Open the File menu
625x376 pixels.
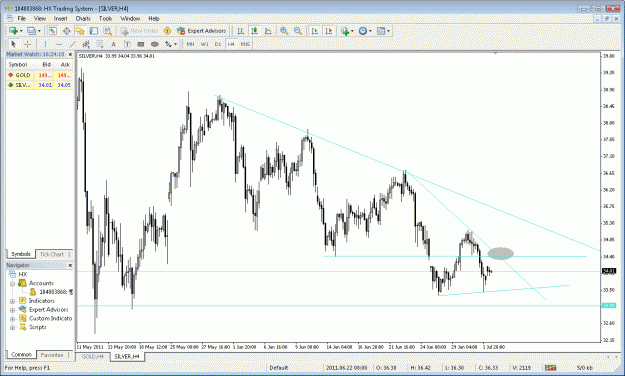(22, 18)
